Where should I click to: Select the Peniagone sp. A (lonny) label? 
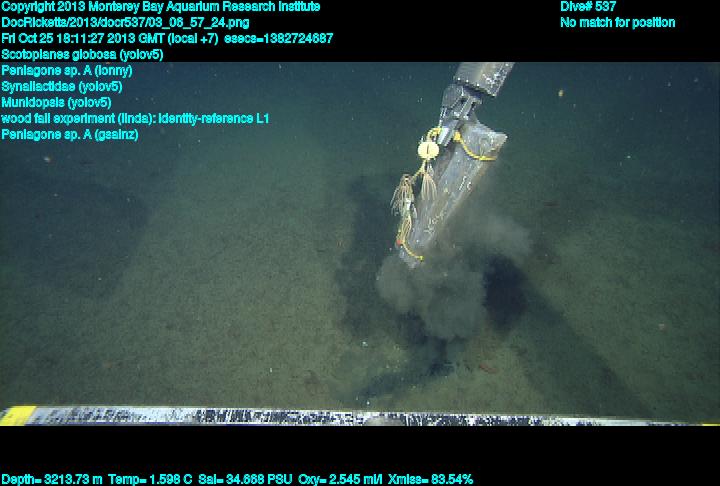[67, 70]
